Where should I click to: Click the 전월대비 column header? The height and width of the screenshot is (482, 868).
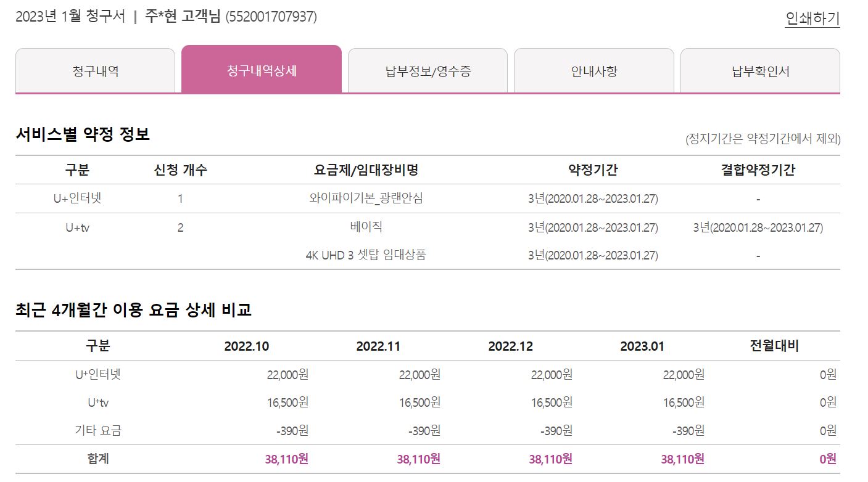click(x=774, y=346)
